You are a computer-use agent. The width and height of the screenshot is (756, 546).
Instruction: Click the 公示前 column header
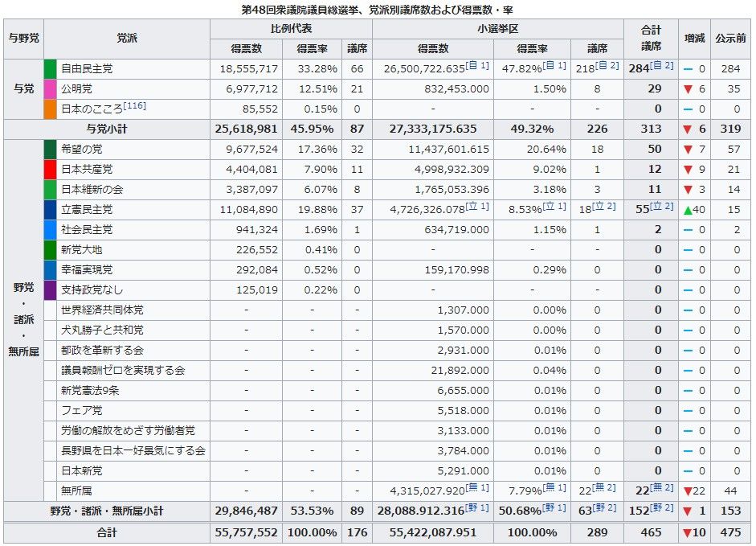(x=730, y=39)
